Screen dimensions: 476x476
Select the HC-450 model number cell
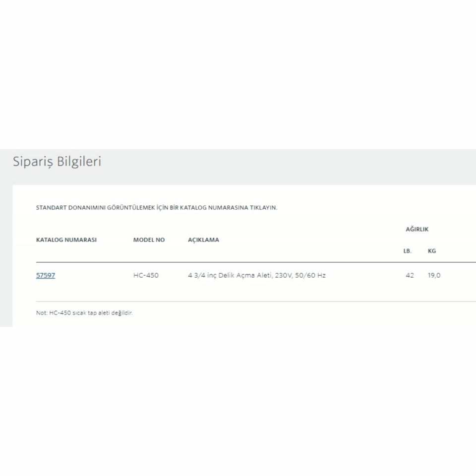pos(146,276)
